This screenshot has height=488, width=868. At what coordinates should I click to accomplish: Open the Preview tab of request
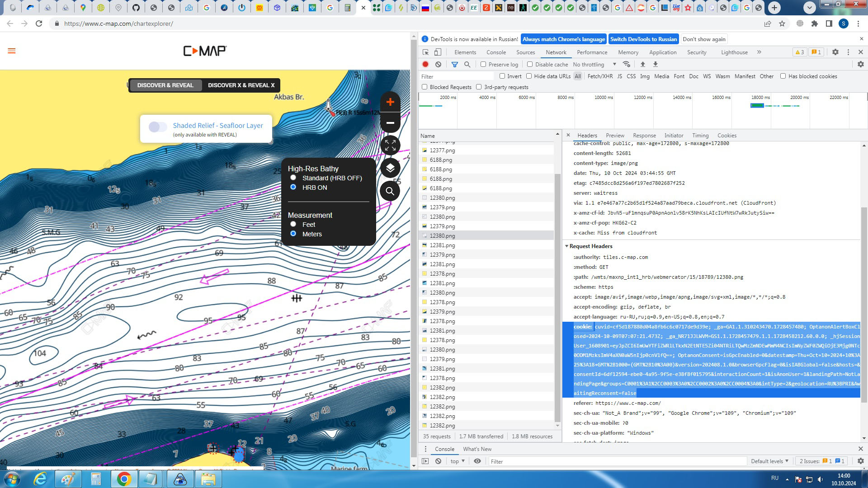(615, 136)
